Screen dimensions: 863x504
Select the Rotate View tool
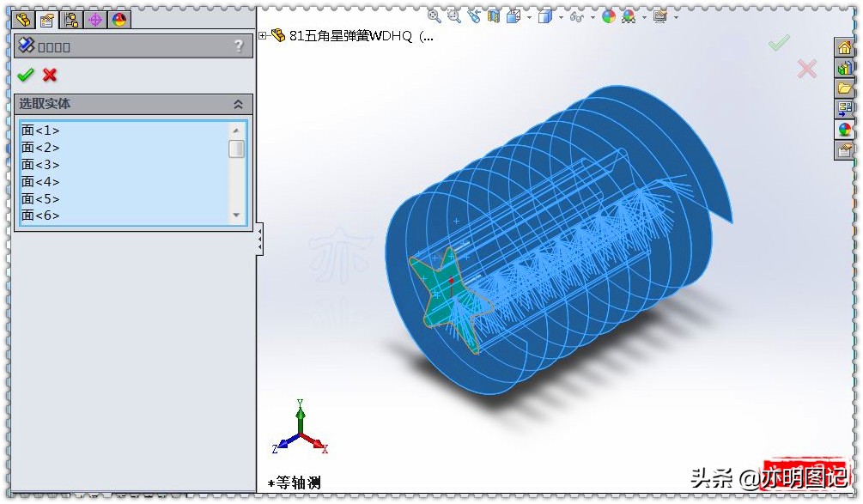pos(473,15)
